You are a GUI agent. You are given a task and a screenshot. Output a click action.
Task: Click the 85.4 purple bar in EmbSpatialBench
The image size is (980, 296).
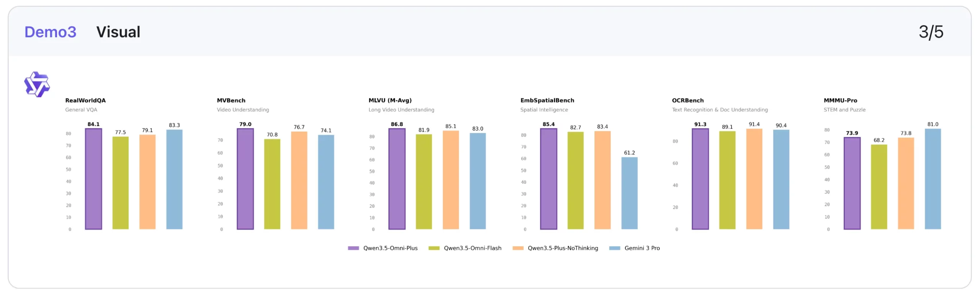click(549, 179)
